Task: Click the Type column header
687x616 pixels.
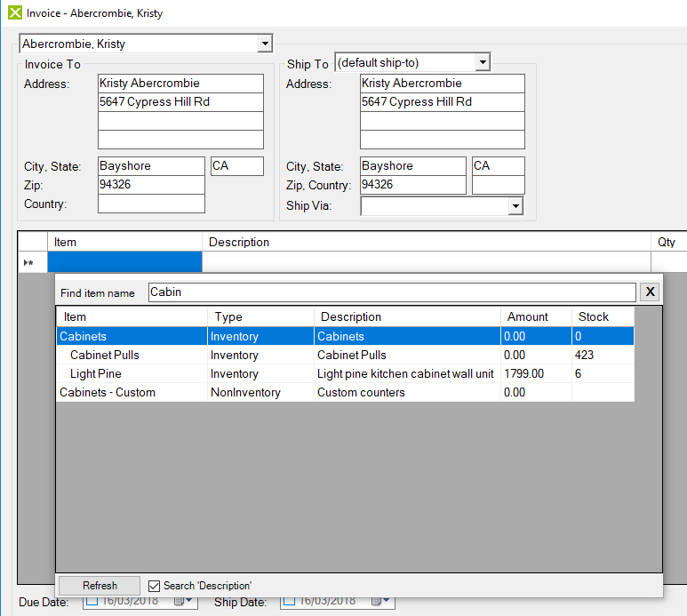Action: [x=260, y=316]
